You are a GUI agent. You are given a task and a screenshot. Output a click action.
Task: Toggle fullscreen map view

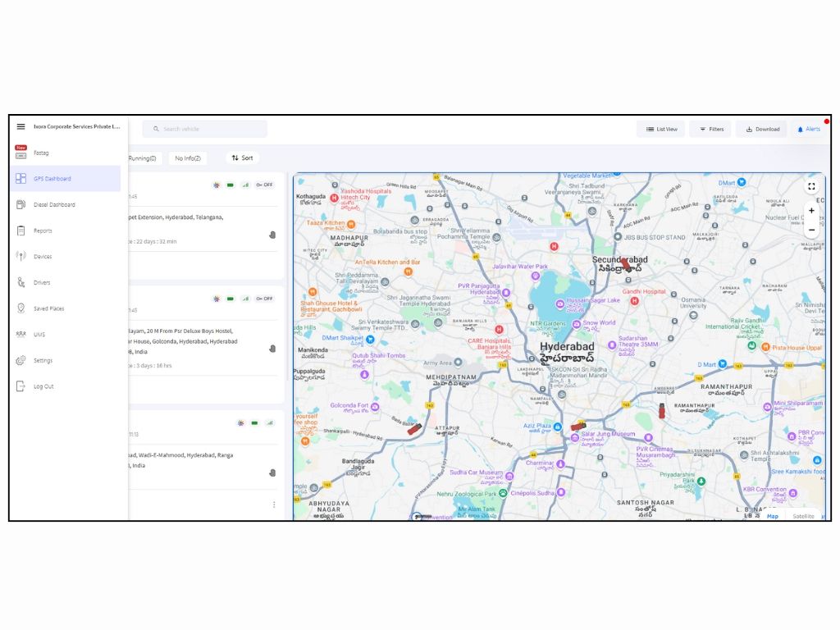[x=811, y=186]
